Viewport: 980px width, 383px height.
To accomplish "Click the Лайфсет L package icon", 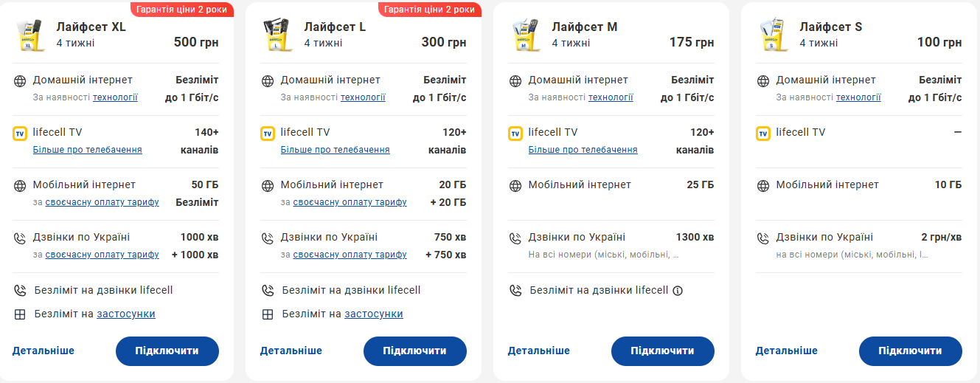I will click(277, 35).
